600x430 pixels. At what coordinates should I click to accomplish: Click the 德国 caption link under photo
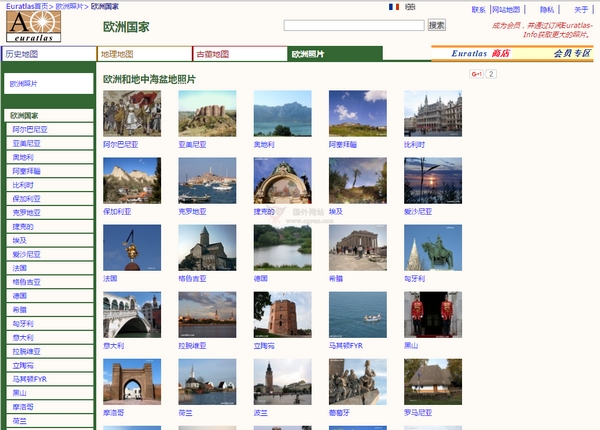[x=261, y=279]
